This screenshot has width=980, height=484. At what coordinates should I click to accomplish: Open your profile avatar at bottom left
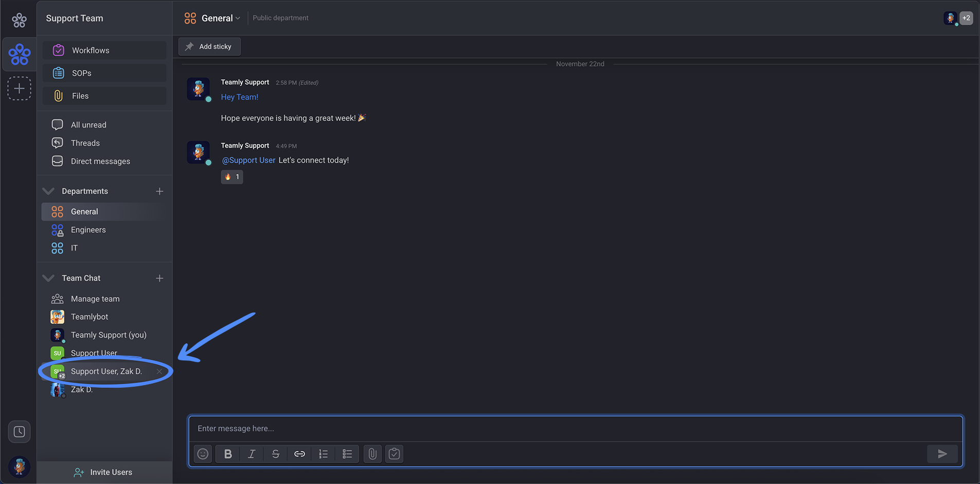point(20,466)
